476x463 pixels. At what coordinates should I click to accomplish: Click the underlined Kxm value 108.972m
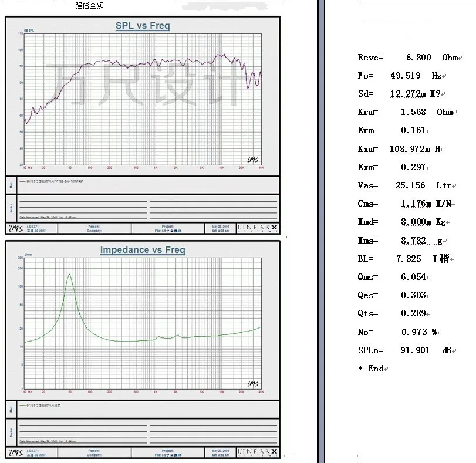pyautogui.click(x=410, y=149)
